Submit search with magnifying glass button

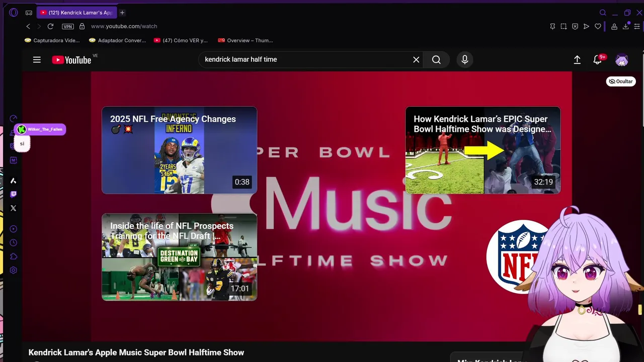coord(436,60)
